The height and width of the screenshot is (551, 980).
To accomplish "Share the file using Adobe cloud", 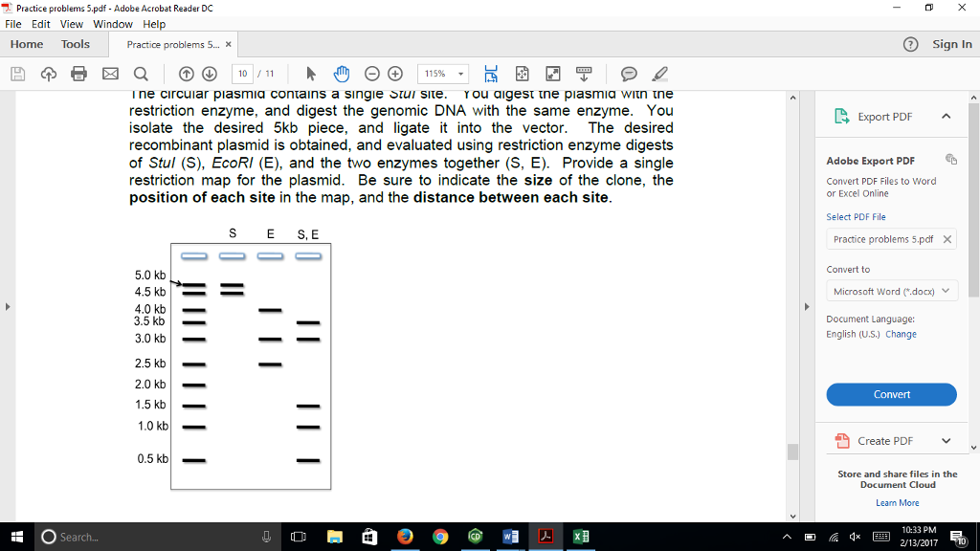I will [x=49, y=73].
